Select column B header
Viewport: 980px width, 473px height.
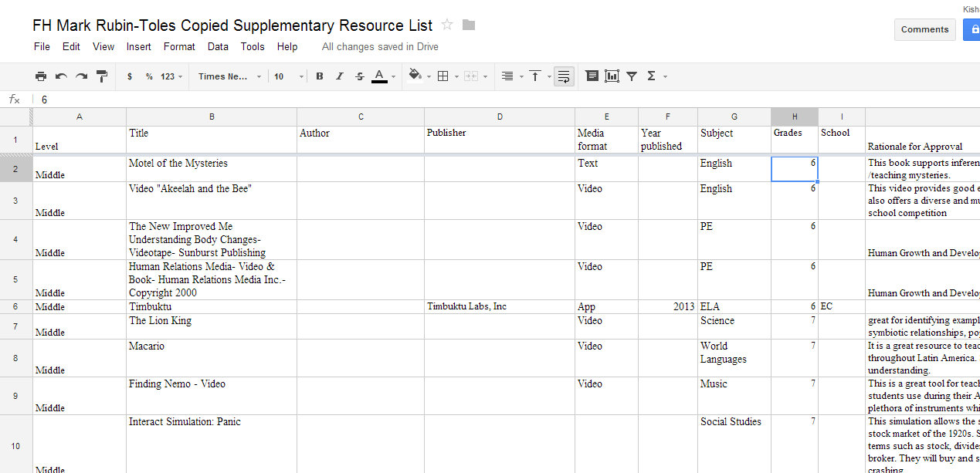212,117
